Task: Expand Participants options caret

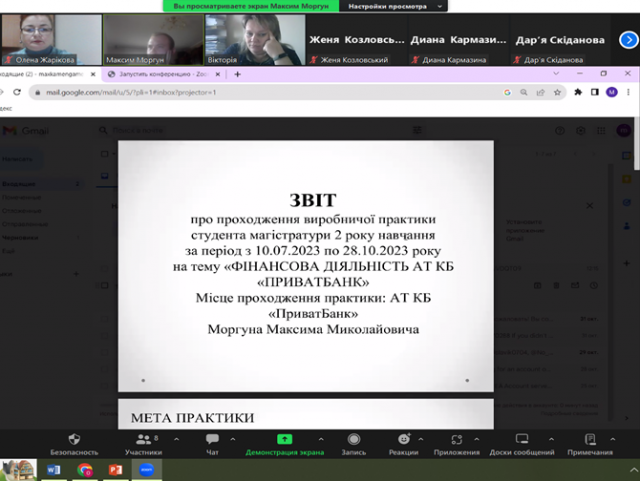Action: [176, 439]
